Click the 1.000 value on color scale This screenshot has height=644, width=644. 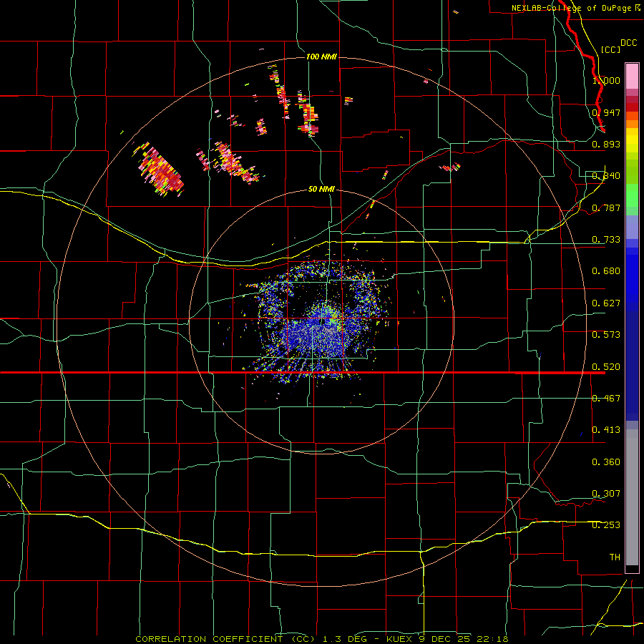(606, 80)
